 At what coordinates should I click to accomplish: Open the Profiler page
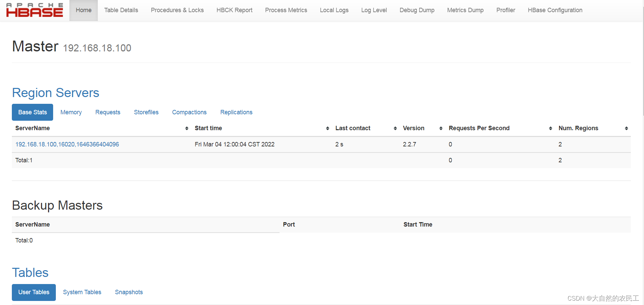coord(506,10)
